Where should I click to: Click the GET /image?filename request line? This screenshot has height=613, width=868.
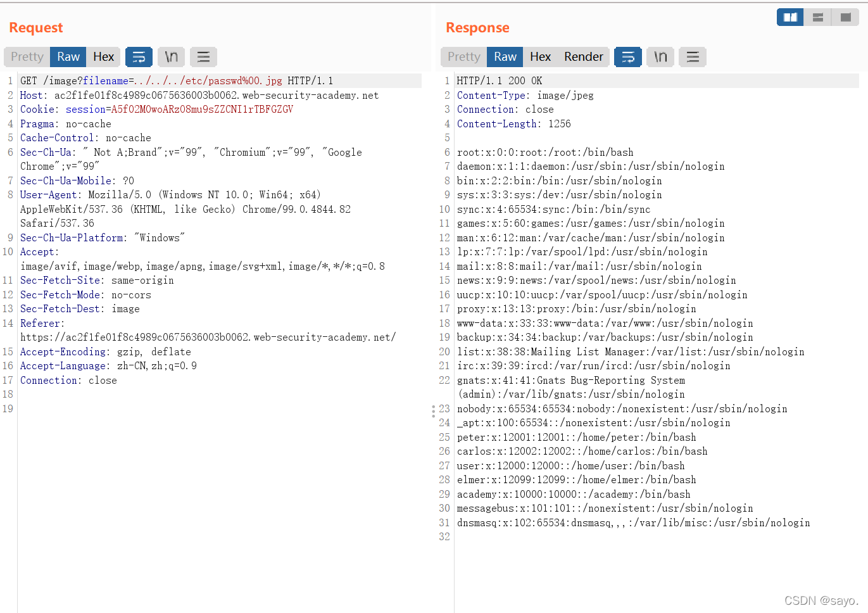(177, 81)
